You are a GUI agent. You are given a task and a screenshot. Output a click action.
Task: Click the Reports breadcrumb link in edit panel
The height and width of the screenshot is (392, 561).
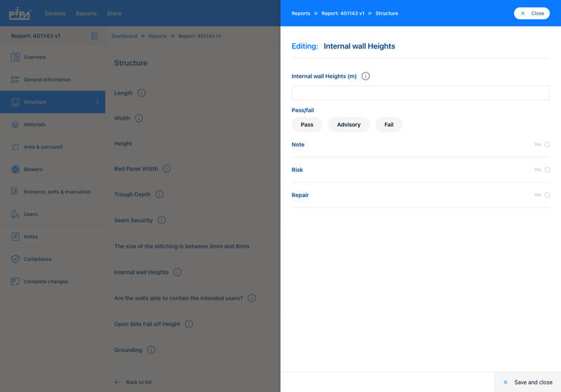pyautogui.click(x=301, y=13)
